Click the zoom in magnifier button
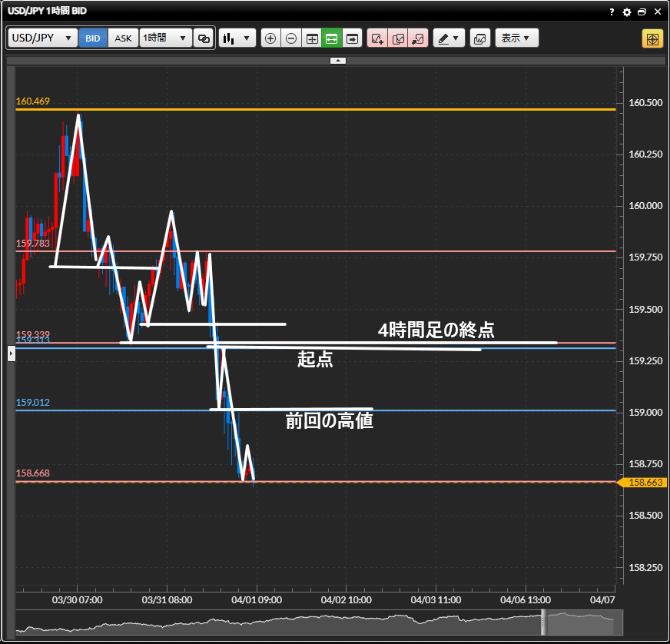This screenshot has width=670, height=644. [270, 38]
